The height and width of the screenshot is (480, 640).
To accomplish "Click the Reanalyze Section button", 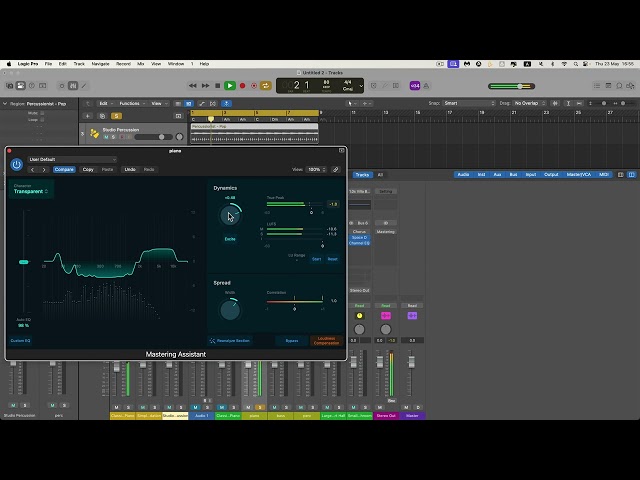I will point(230,340).
